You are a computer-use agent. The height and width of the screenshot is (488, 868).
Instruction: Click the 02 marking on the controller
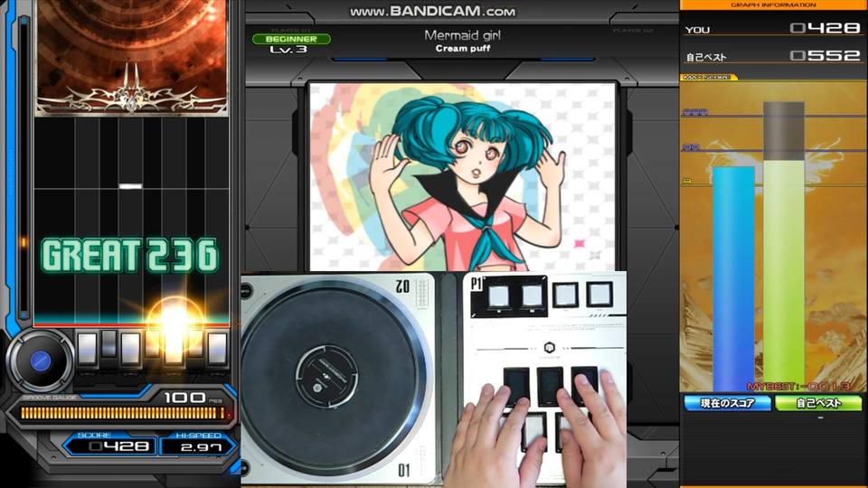pyautogui.click(x=402, y=286)
